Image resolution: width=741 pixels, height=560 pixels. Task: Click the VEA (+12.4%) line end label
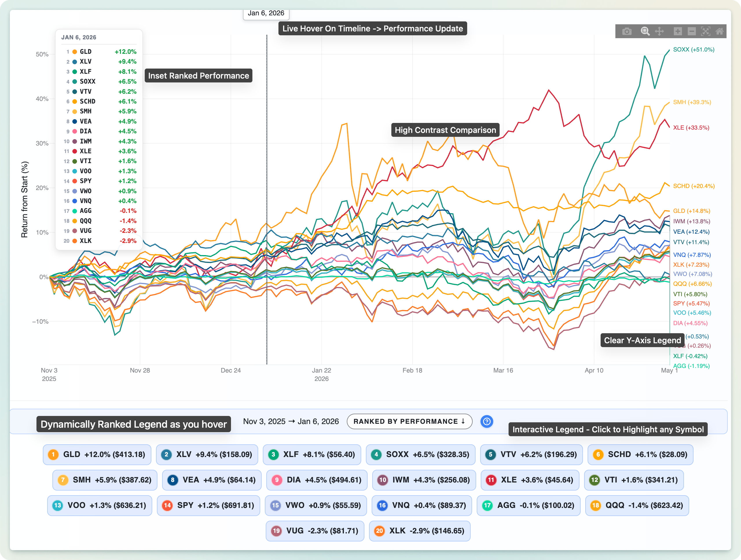(692, 232)
